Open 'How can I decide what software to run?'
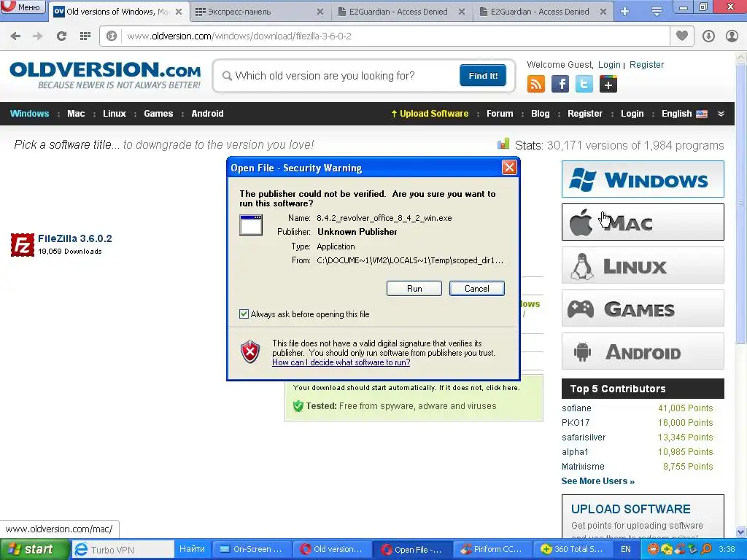The height and width of the screenshot is (560, 747). (x=341, y=362)
